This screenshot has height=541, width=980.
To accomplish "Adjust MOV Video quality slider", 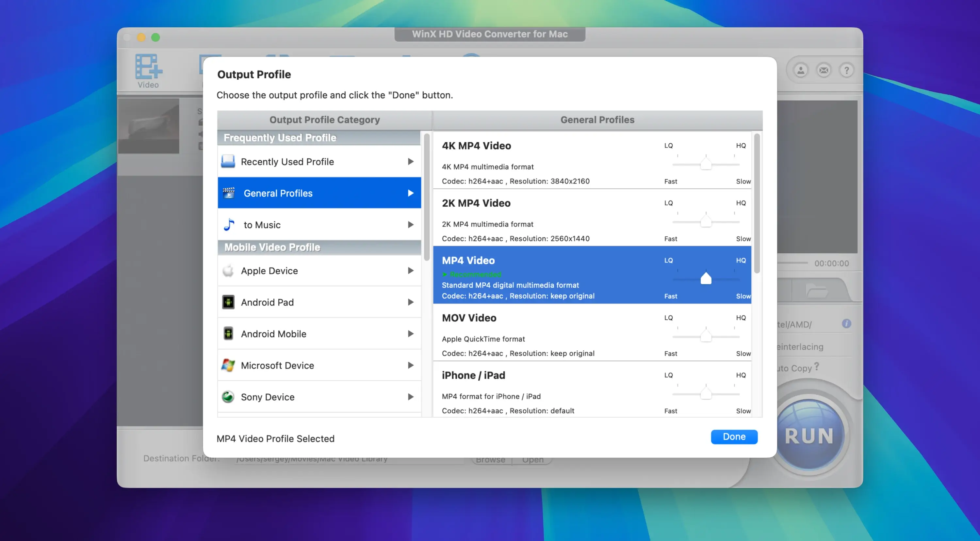I will 706,337.
